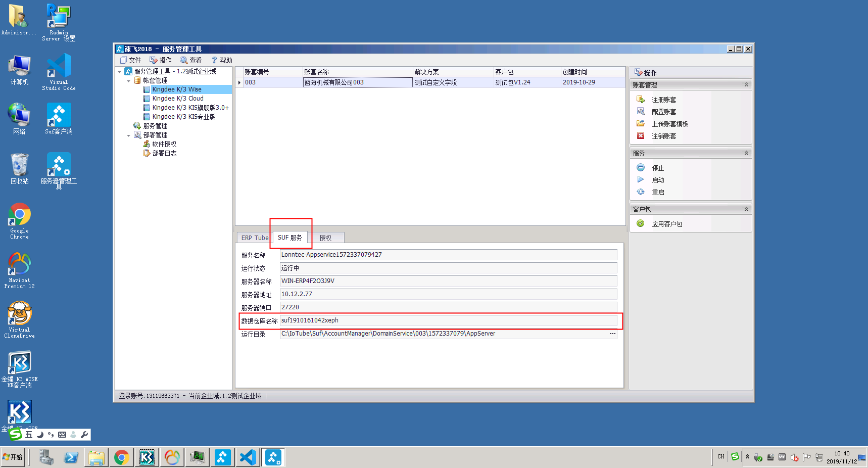The width and height of the screenshot is (868, 468).
Task: Collapse the 部署管理 tree node
Action: (x=129, y=135)
